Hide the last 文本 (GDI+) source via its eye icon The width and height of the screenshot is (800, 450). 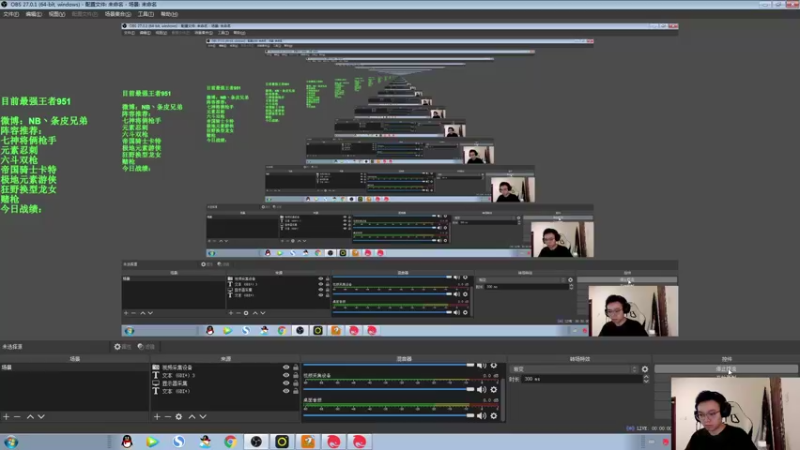[x=286, y=391]
